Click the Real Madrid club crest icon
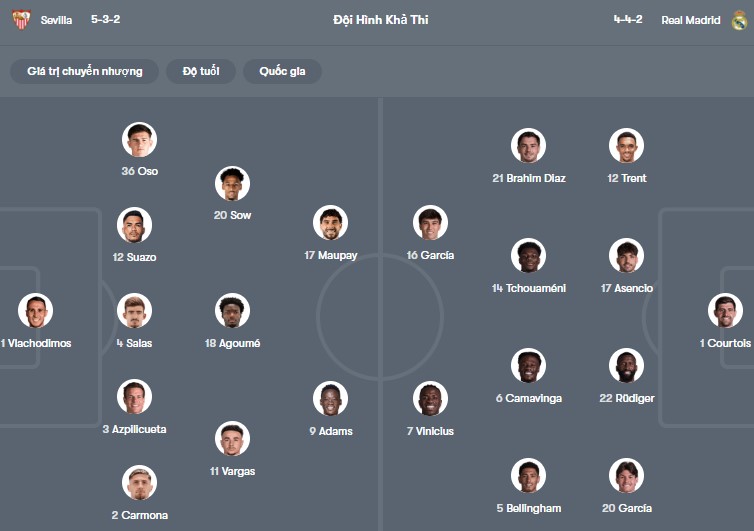Screen dimensions: 754x531 point(739,20)
